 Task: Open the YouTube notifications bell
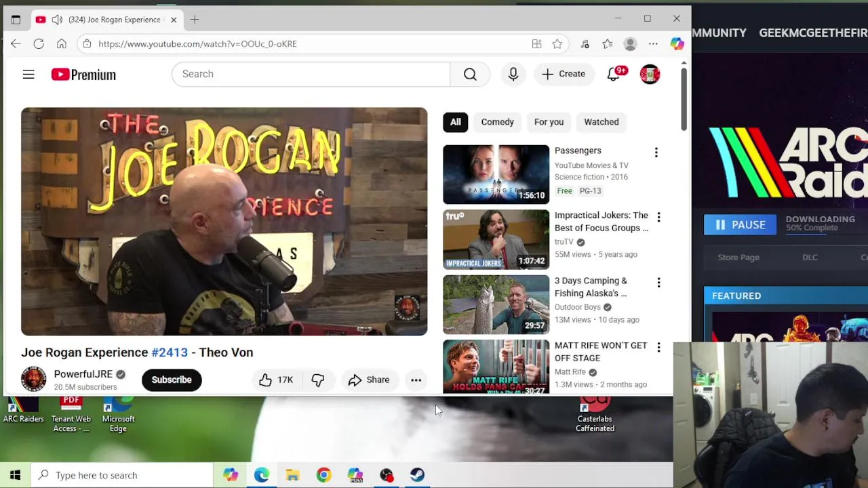[x=614, y=74]
